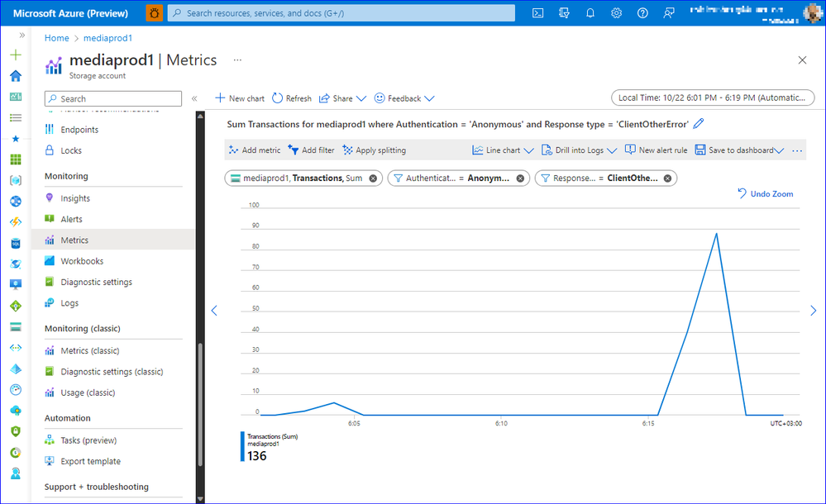Open the Dashboard icon in the left sidebar
This screenshot has height=504, width=826.
point(16,97)
